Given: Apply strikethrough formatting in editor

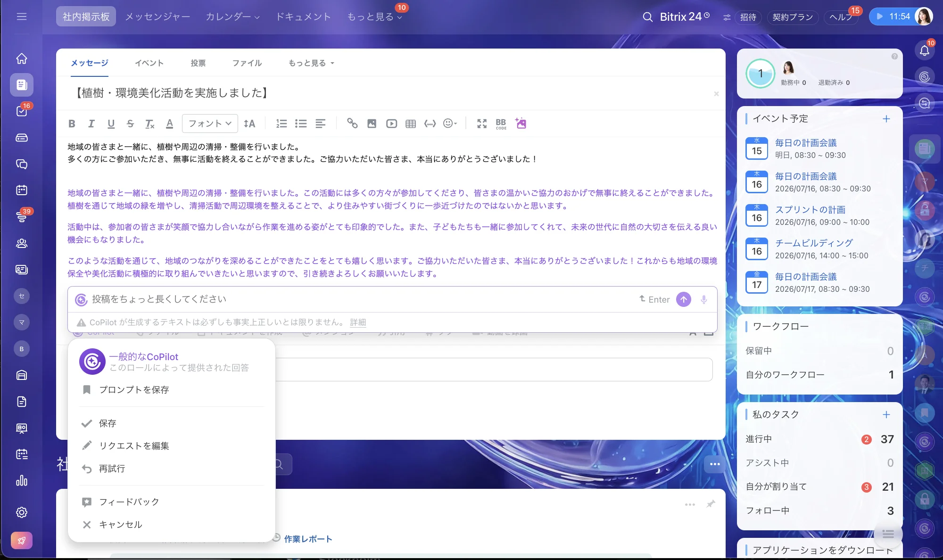Looking at the screenshot, I should pos(130,124).
